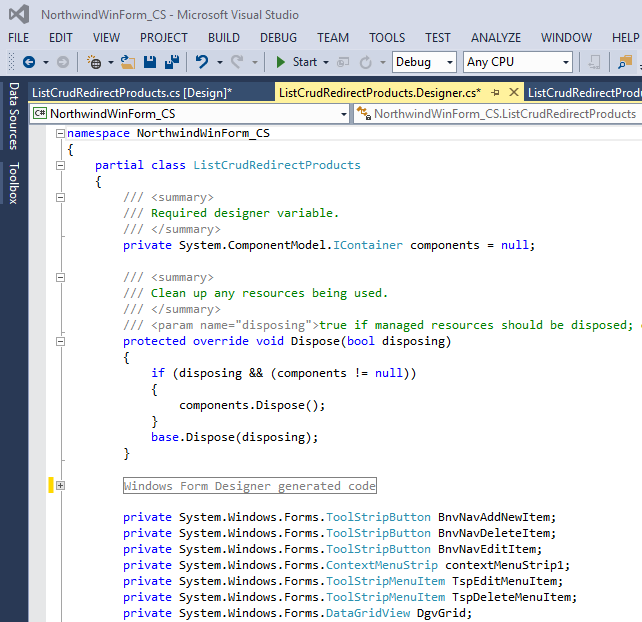Open the TOOLS menu

387,38
